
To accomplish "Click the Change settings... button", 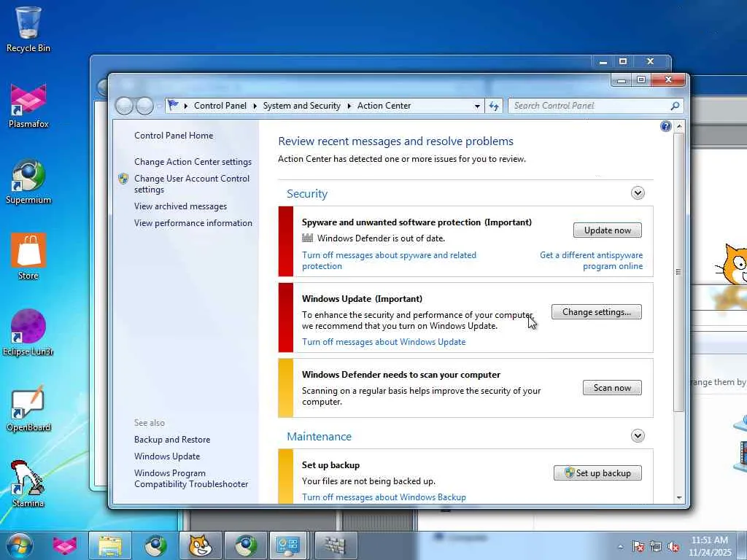I will point(597,312).
